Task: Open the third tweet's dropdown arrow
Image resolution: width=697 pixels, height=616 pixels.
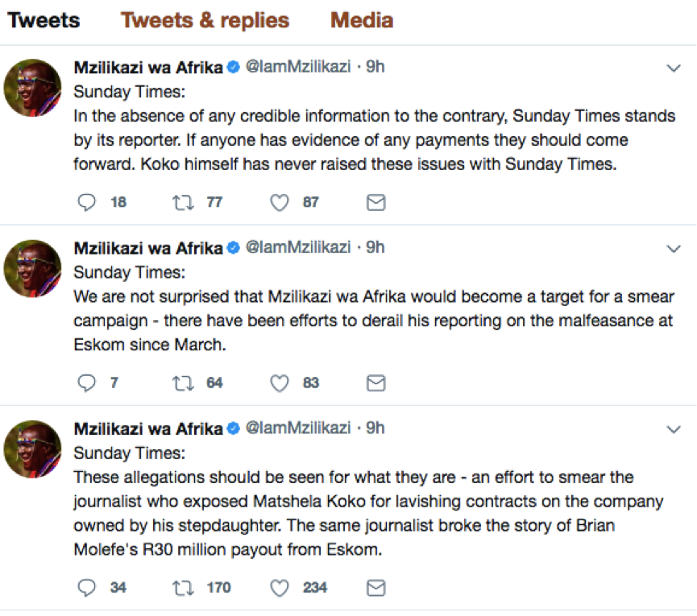Action: [x=674, y=430]
